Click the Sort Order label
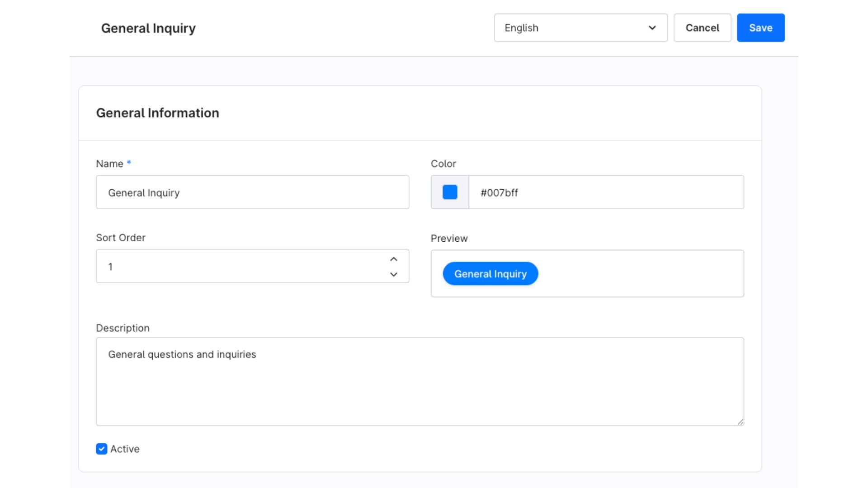Screen dimensions: 868x488 coord(121,238)
